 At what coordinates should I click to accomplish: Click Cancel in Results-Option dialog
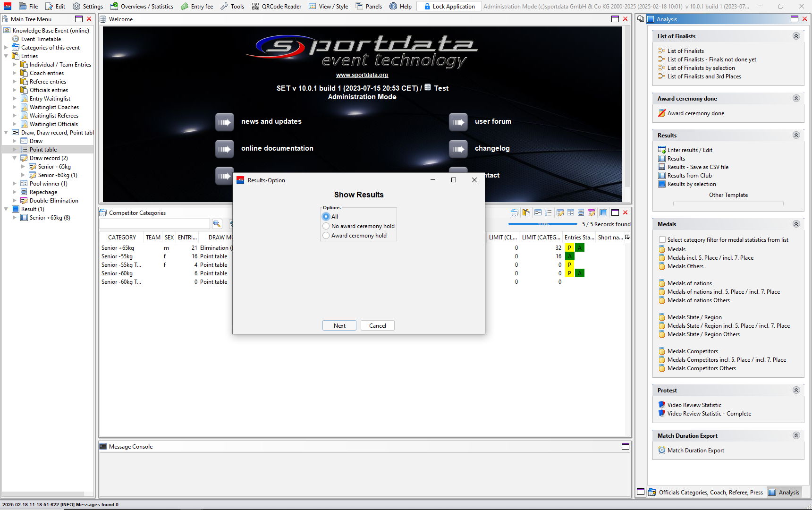pos(378,325)
